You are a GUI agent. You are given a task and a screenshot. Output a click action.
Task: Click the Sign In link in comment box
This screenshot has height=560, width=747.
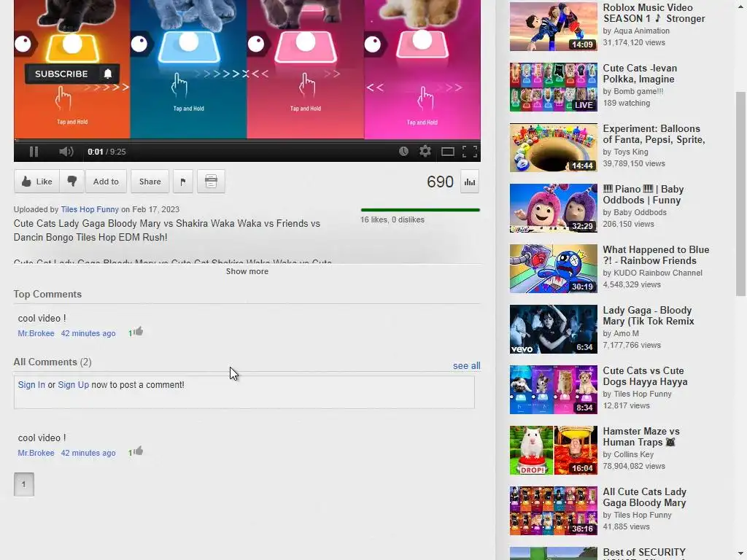tap(31, 385)
